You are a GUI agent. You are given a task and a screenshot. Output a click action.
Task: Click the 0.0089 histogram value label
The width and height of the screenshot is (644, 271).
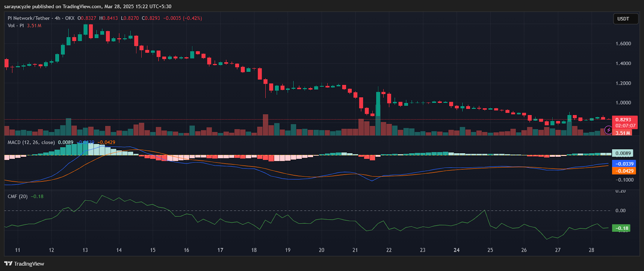click(x=623, y=153)
